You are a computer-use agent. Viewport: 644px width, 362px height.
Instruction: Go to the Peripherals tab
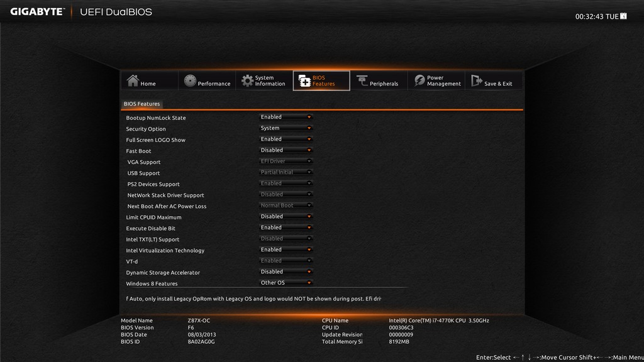point(379,80)
